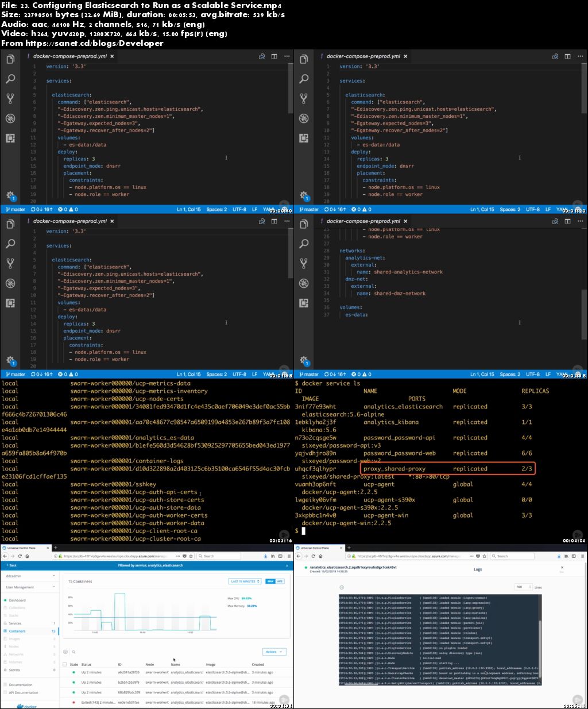
Task: Click browser Reload icon in the 00:04:34 frame
Action: coord(20,556)
